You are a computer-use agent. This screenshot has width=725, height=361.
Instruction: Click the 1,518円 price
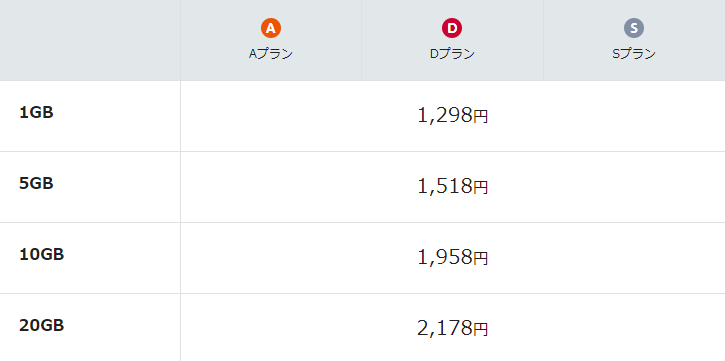[x=453, y=186]
